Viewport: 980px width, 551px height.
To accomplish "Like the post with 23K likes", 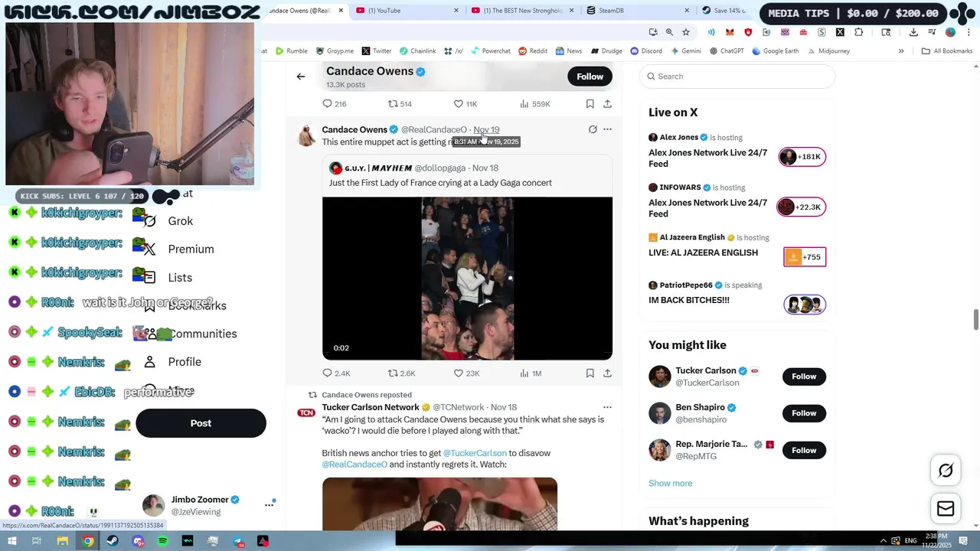I will pos(466,373).
